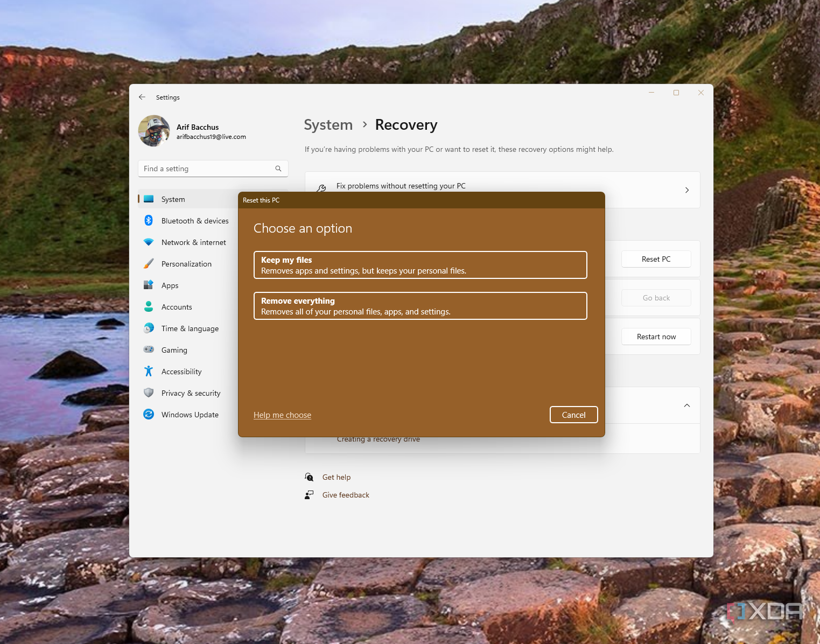Image resolution: width=820 pixels, height=644 pixels.
Task: Expand Fix problems without resetting your PC
Action: pyautogui.click(x=686, y=190)
